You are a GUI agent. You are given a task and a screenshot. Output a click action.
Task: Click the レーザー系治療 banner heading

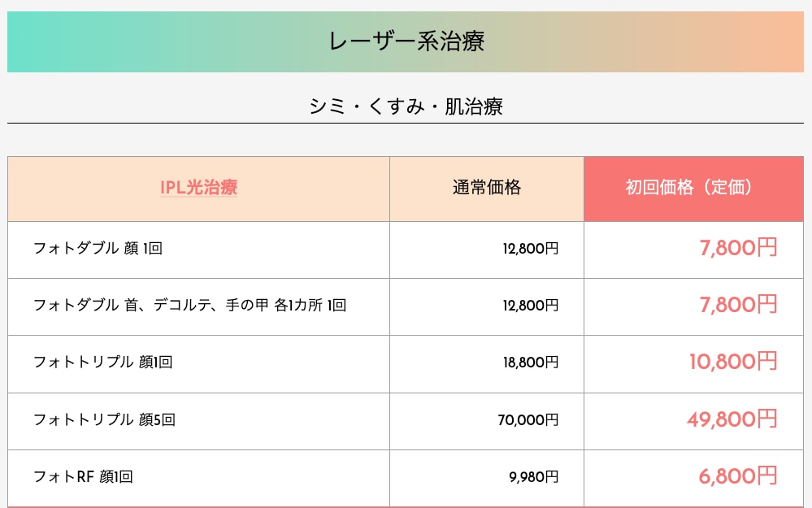coord(406,41)
